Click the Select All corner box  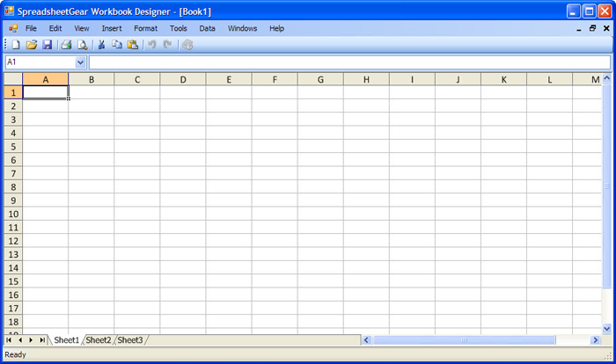point(13,79)
